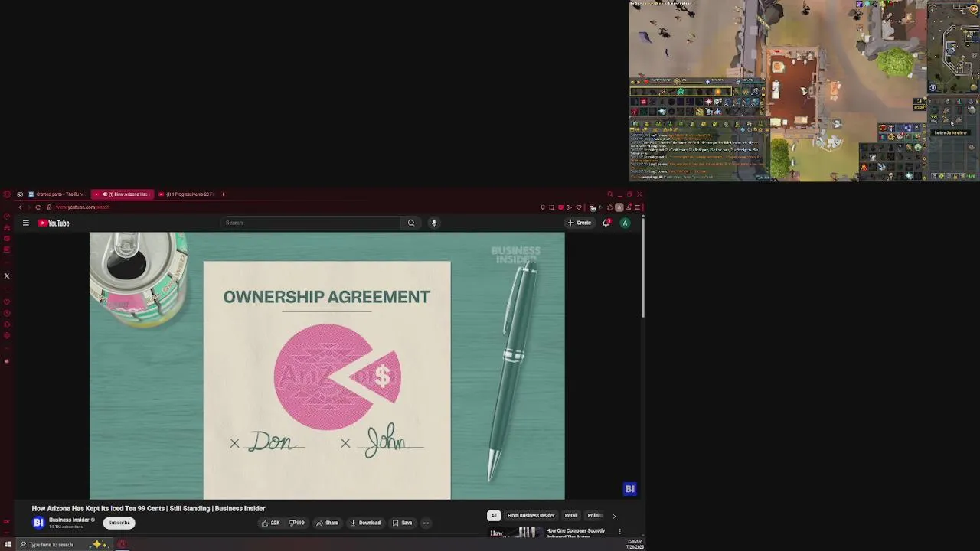The image size is (980, 551).
Task: Open the Windows Start menu
Action: coord(8,545)
